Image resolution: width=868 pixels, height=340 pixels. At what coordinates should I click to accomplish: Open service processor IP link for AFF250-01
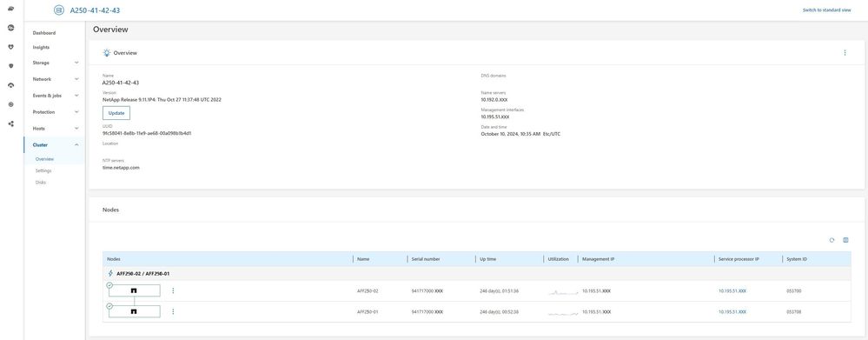732,312
